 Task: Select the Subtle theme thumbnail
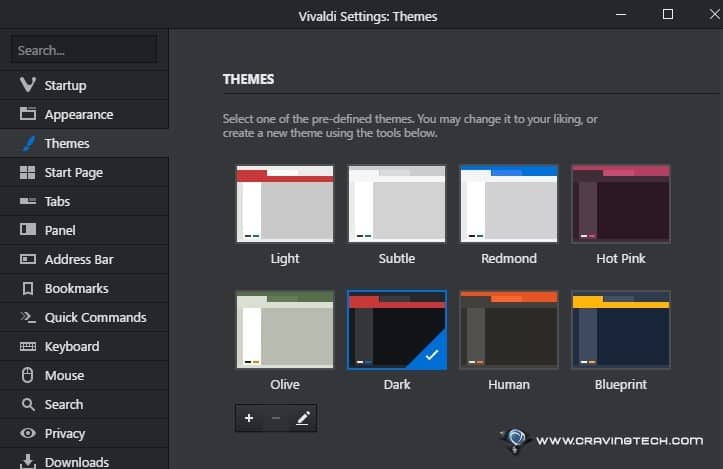click(397, 203)
